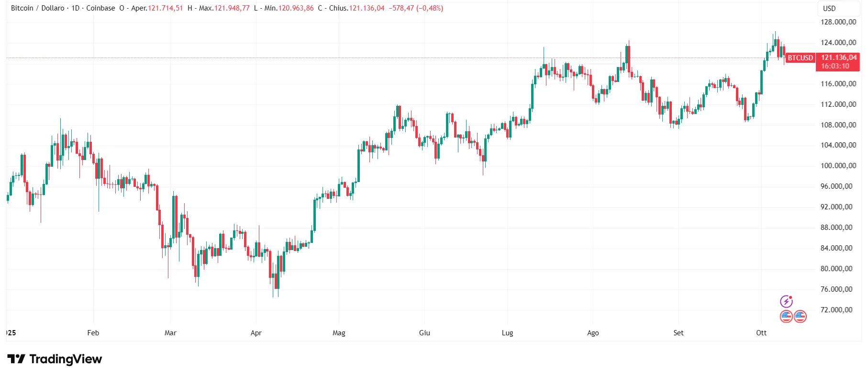The image size is (868, 377).
Task: Click the Ago label on time axis
Action: tap(593, 332)
